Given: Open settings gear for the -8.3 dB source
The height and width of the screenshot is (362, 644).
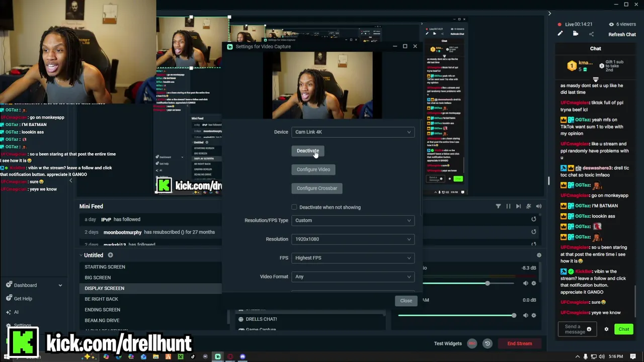Looking at the screenshot, I should (534, 283).
